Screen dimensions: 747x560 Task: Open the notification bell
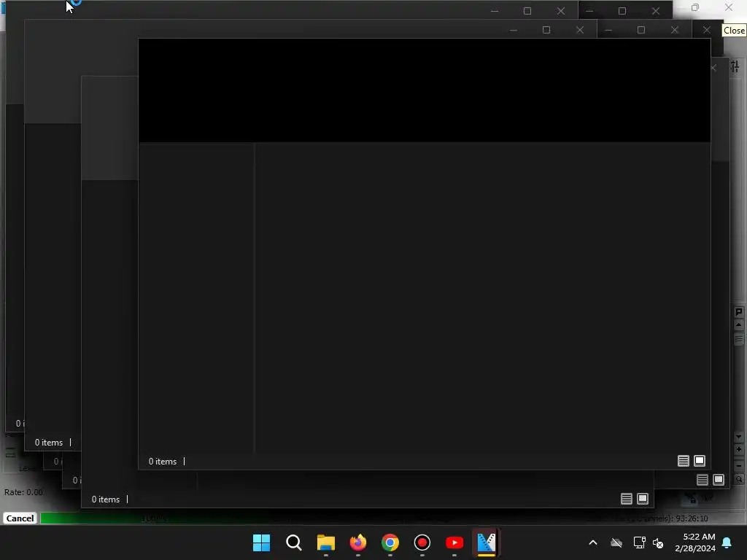point(727,542)
